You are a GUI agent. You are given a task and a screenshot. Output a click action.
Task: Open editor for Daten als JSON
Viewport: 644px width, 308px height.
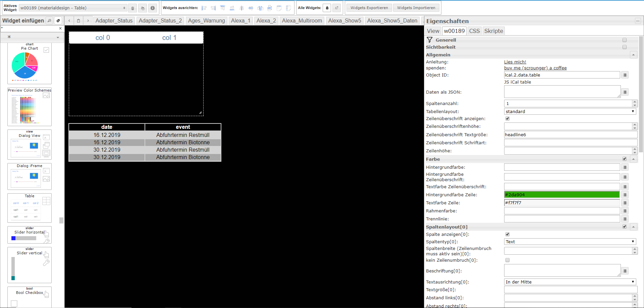point(625,92)
